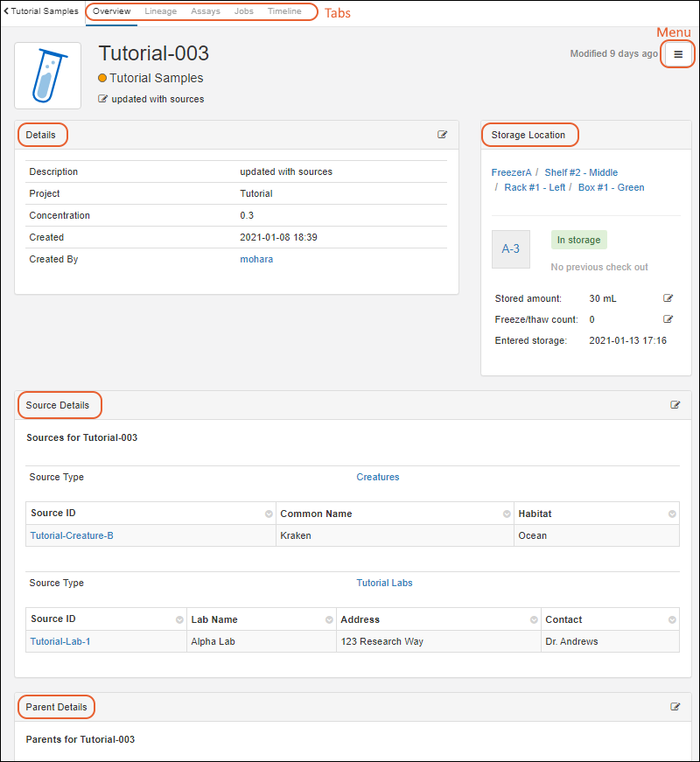
Task: Click the Source Details edit icon
Action: [675, 405]
